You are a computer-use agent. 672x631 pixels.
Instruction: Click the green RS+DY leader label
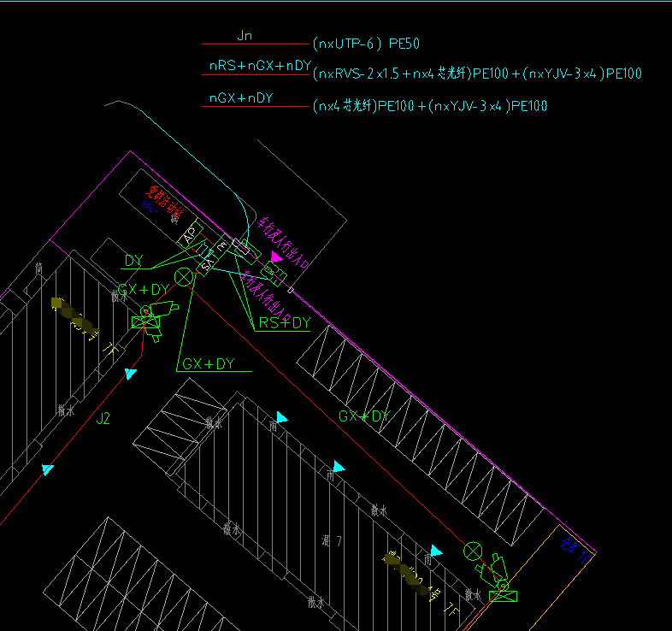285,322
